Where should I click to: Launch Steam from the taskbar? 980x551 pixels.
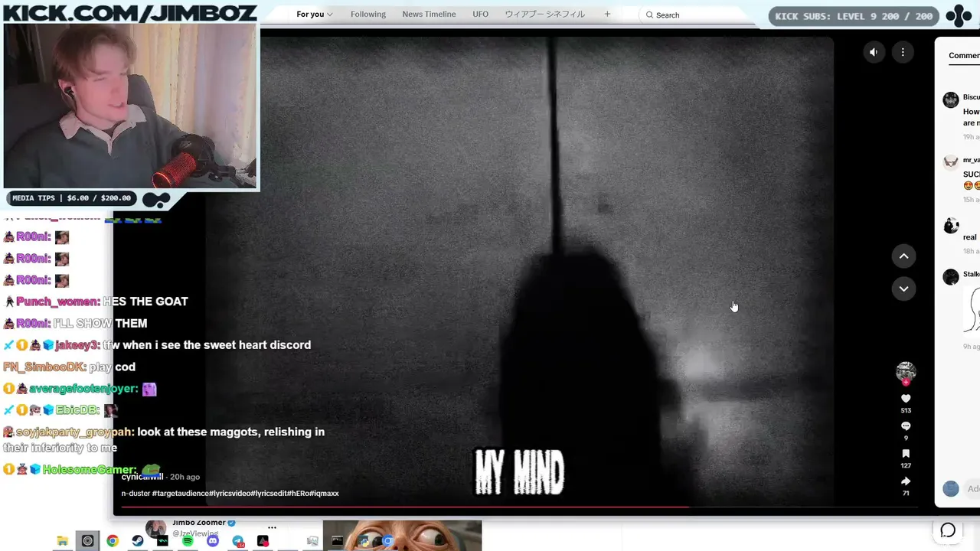tap(137, 541)
